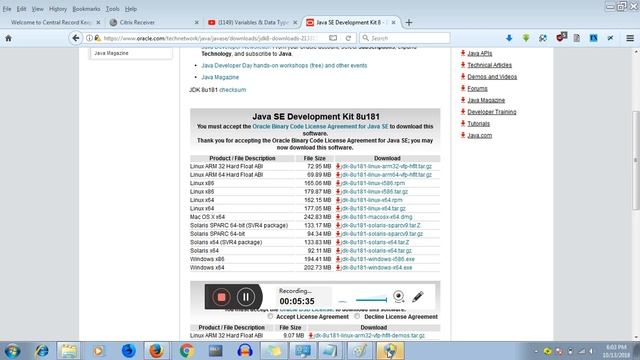Image resolution: width=640 pixels, height=360 pixels.
Task: Click the Firefox home icon
Action: [x=8, y=38]
